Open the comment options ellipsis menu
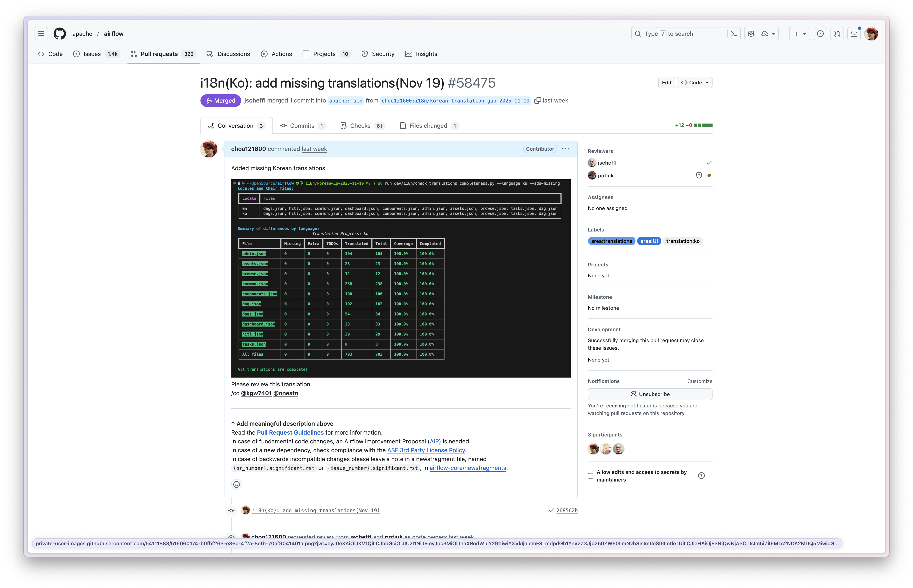The width and height of the screenshot is (913, 588). pyautogui.click(x=565, y=149)
